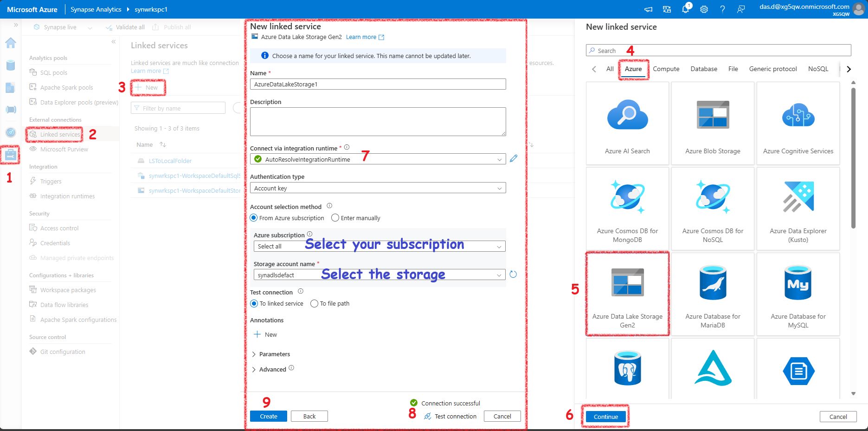Choose the Azure Cognitive Services connector

pyautogui.click(x=798, y=123)
